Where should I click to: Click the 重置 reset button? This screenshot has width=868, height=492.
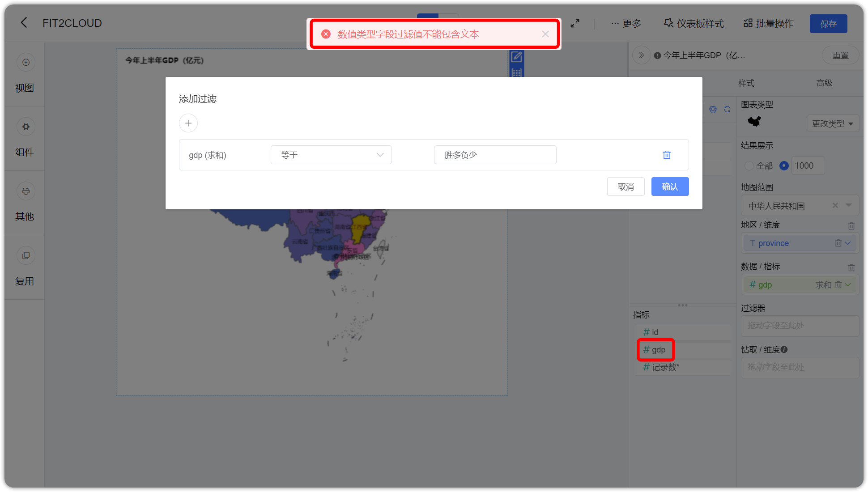pos(840,55)
